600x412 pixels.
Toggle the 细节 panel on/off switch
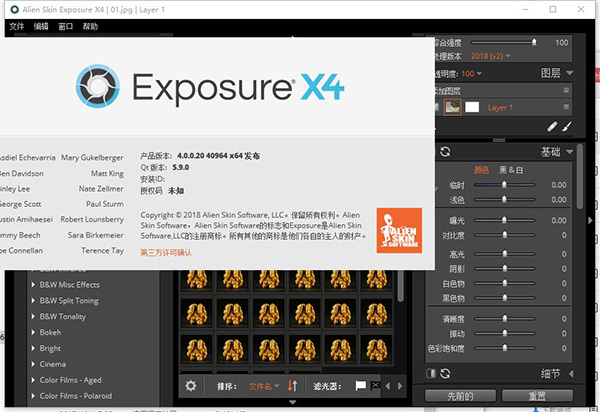click(431, 373)
